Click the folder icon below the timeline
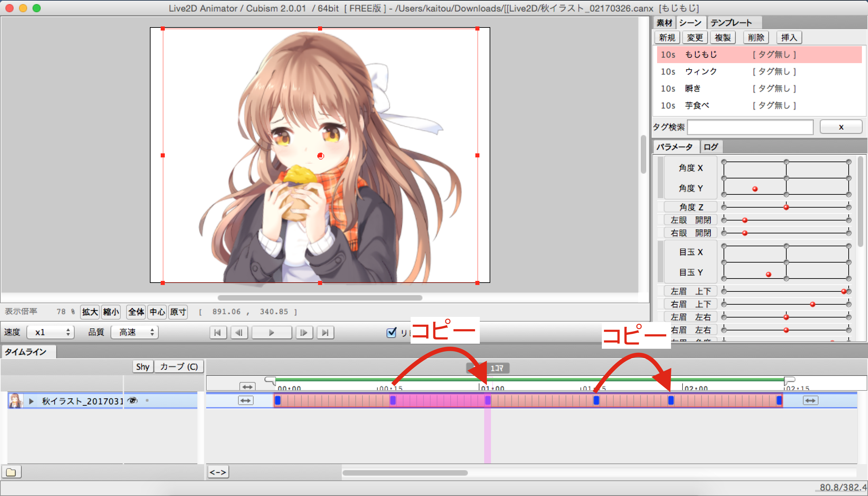Image resolution: width=868 pixels, height=496 pixels. pyautogui.click(x=11, y=472)
